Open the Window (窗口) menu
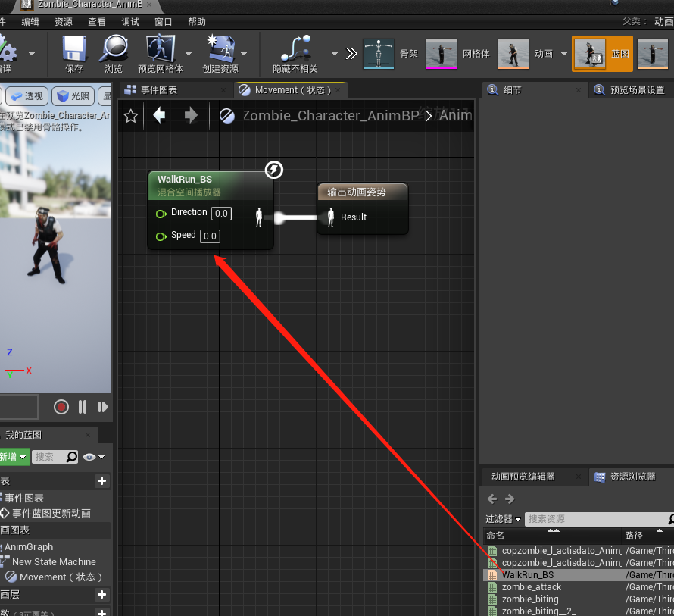This screenshot has height=616, width=674. tap(164, 22)
